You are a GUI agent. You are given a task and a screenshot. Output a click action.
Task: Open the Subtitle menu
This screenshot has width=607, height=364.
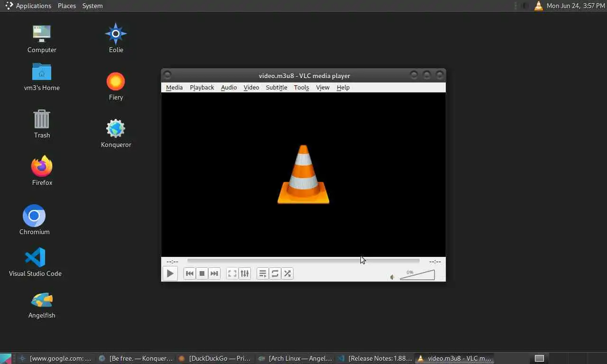pyautogui.click(x=276, y=87)
